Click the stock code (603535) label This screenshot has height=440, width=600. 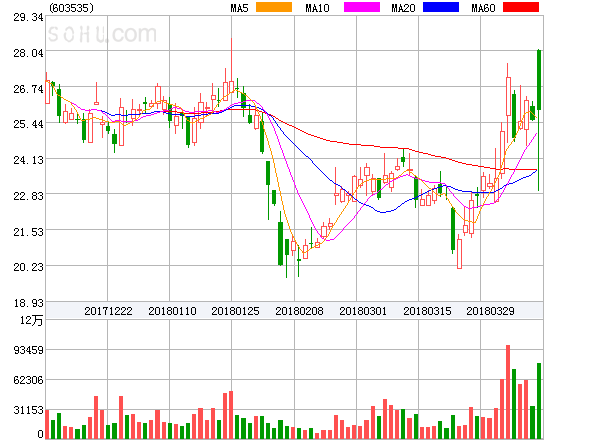click(72, 8)
